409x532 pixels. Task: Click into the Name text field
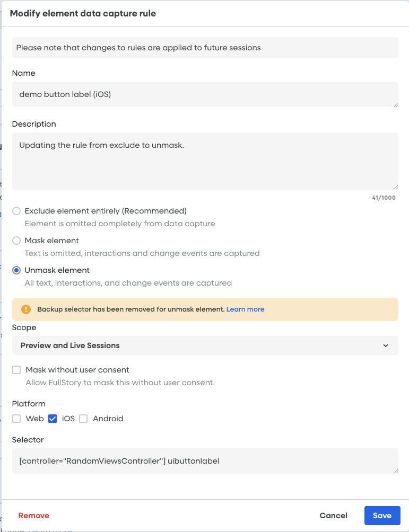205,94
